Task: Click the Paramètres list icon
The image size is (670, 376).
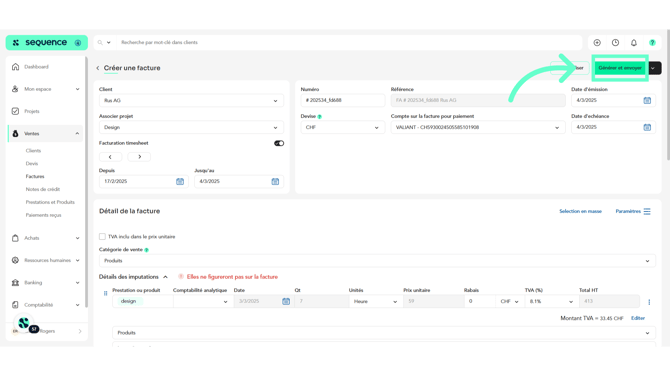Action: 647,212
